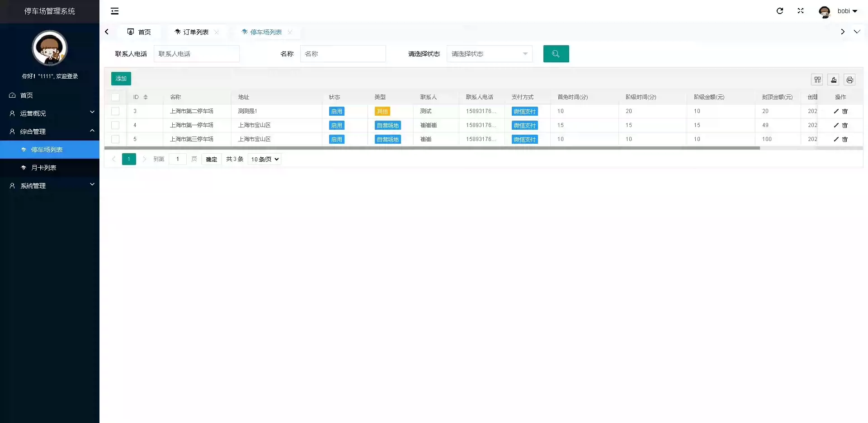
Task: Check the select-all checkbox in table header
Action: [115, 97]
